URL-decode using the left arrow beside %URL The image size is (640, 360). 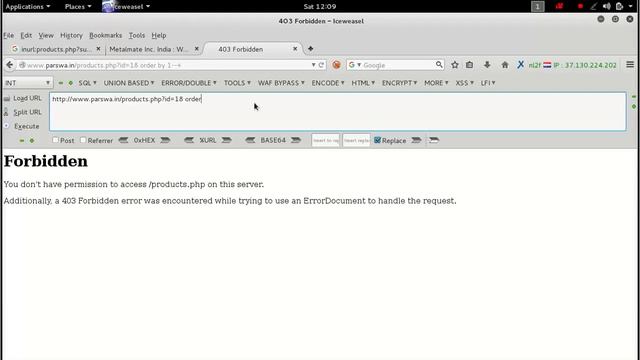[189, 140]
